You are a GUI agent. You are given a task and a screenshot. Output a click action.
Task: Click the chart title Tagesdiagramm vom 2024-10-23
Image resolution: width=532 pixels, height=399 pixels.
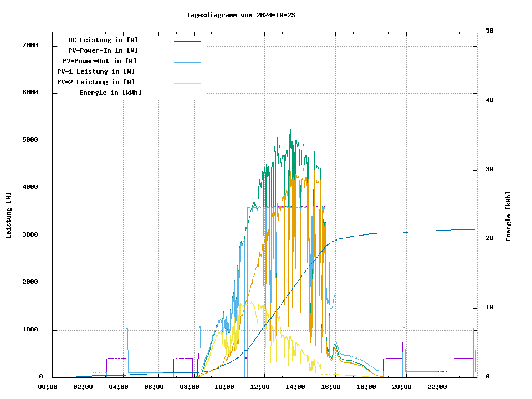(241, 15)
